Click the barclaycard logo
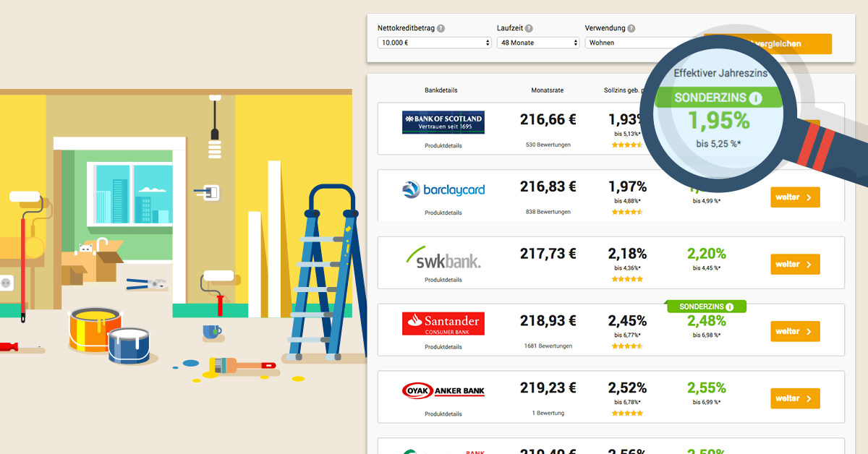 click(443, 190)
